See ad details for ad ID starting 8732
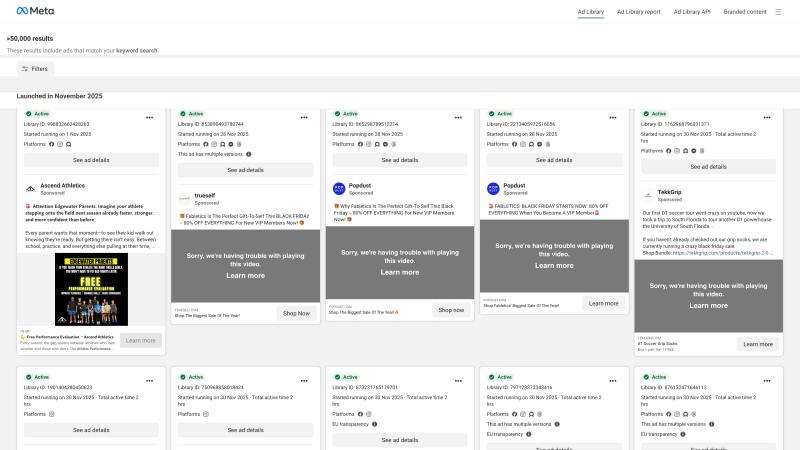800x450 pixels. 399,440
